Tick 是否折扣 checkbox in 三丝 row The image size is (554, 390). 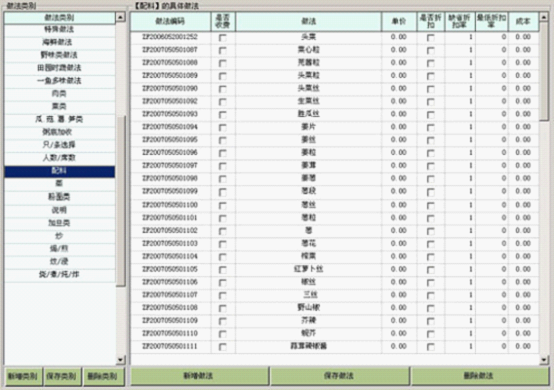click(430, 295)
